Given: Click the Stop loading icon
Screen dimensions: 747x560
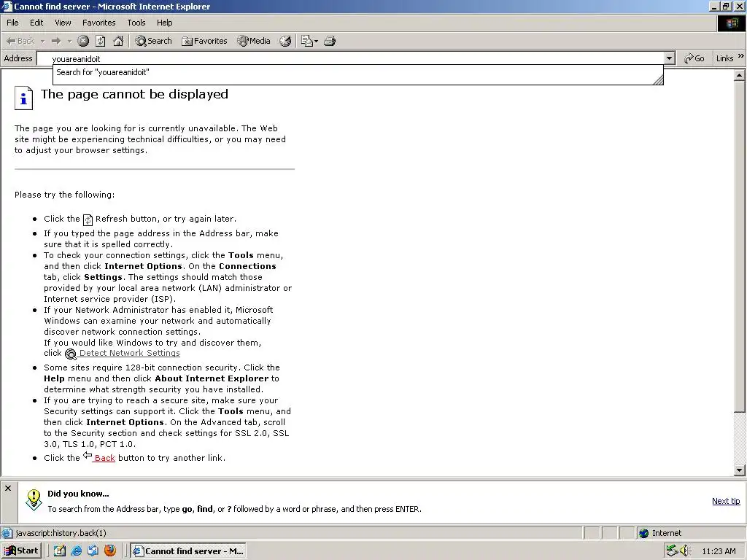Looking at the screenshot, I should (83, 41).
